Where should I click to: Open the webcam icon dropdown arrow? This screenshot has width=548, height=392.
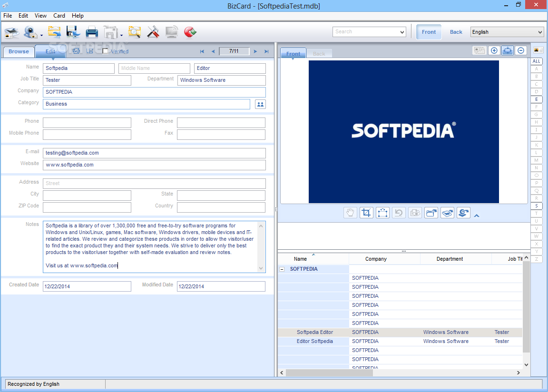coord(41,35)
